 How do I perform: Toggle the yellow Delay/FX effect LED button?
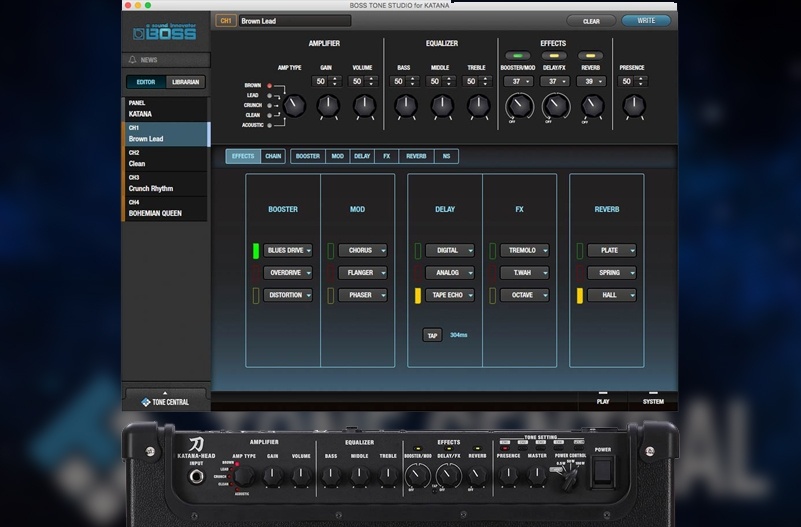(554, 56)
